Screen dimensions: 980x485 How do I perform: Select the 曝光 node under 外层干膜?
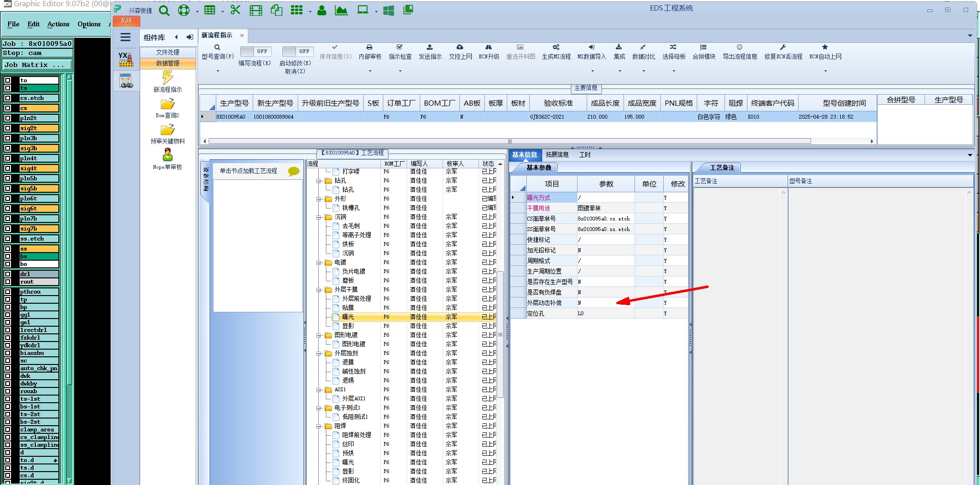coord(348,317)
